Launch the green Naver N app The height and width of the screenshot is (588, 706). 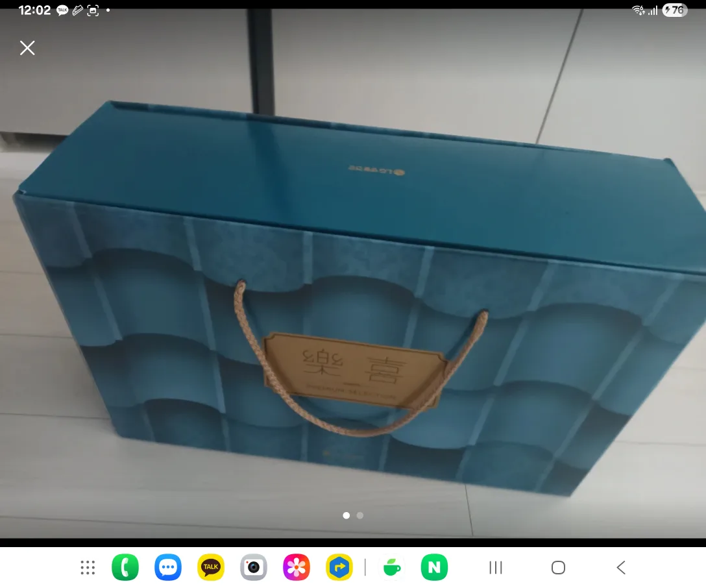click(434, 568)
